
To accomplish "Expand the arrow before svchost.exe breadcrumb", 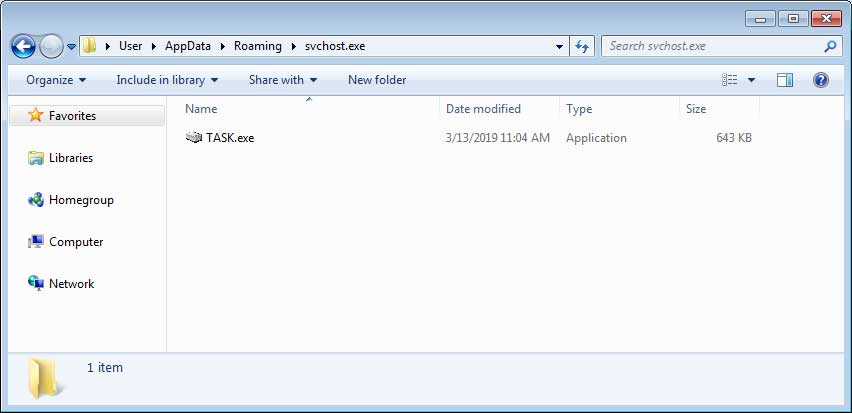I will pos(294,47).
